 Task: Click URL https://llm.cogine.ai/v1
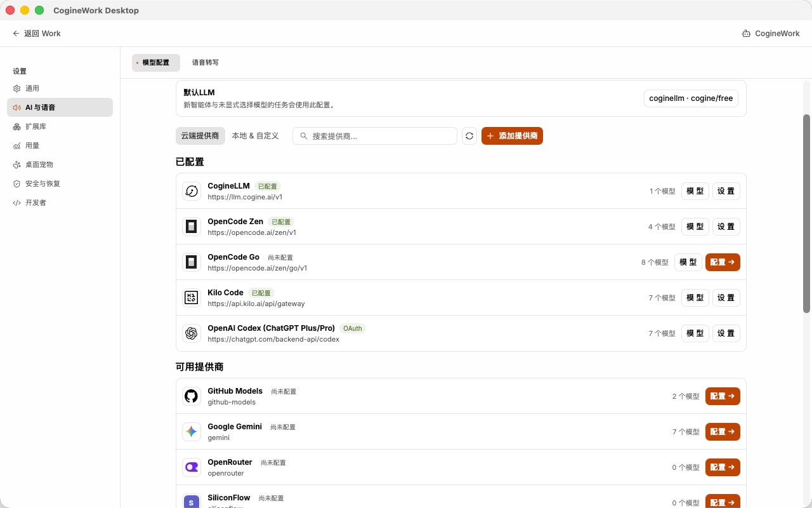tap(245, 197)
